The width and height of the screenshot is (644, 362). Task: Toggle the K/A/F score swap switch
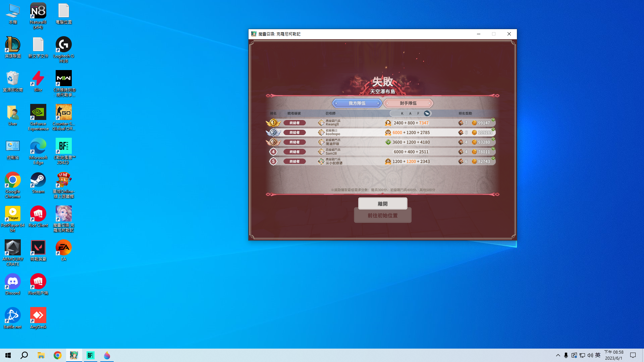pyautogui.click(x=427, y=113)
